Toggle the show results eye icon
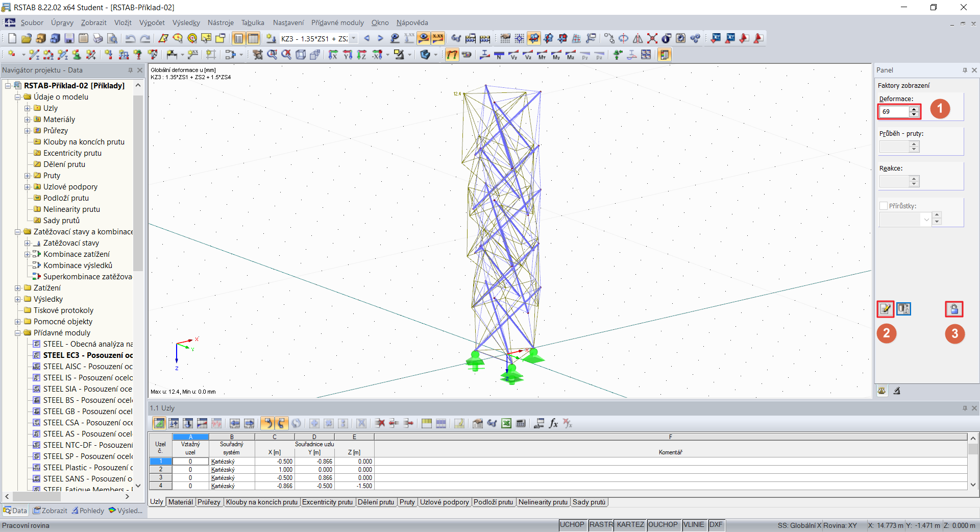980x532 pixels. tap(424, 38)
